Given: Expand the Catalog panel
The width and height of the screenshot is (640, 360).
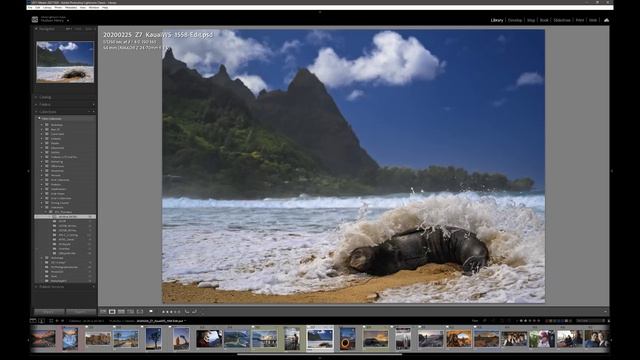Looking at the screenshot, I should pyautogui.click(x=36, y=97).
